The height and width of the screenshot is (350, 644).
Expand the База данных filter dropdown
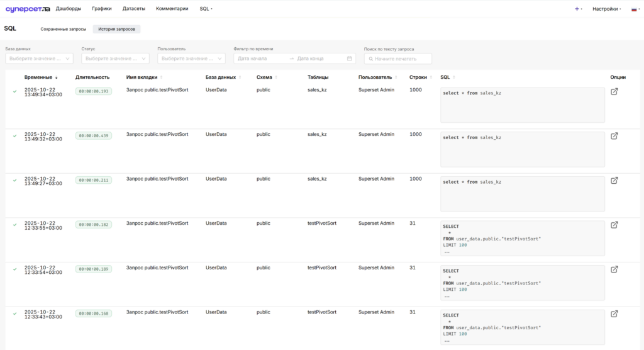[x=39, y=59]
